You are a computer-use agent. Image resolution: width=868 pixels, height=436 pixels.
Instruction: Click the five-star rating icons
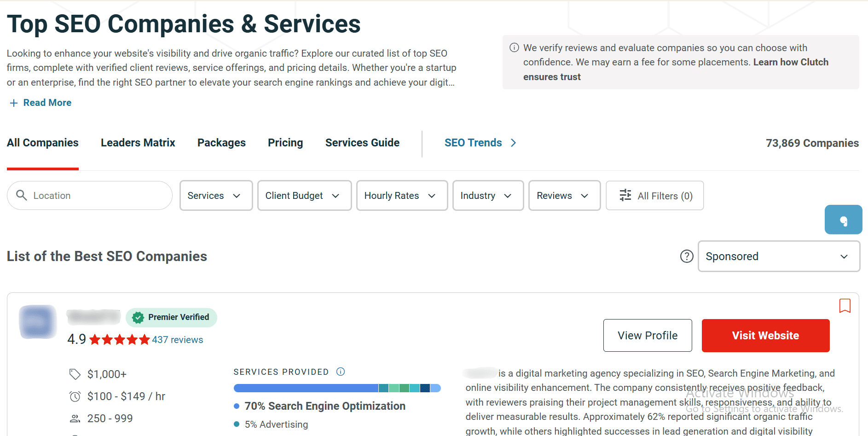point(119,340)
